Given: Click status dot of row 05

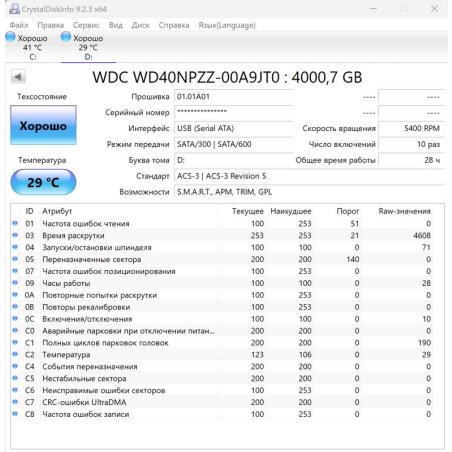Looking at the screenshot, I should pos(15,259).
